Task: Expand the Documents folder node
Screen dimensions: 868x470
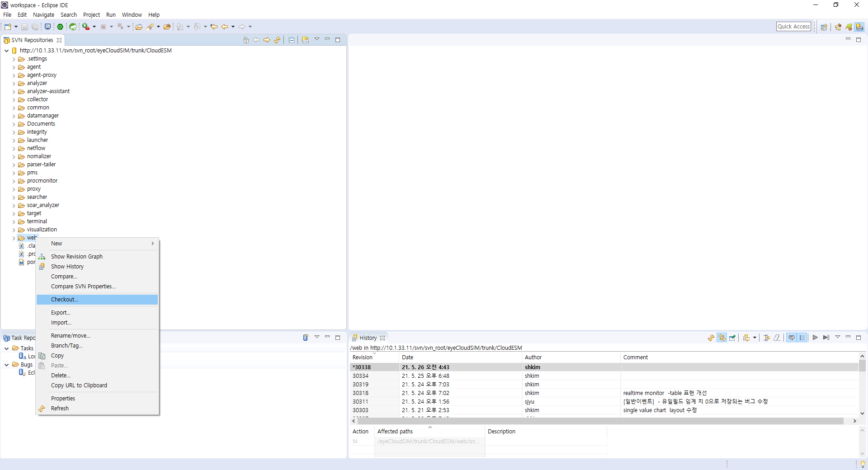Action: point(14,124)
